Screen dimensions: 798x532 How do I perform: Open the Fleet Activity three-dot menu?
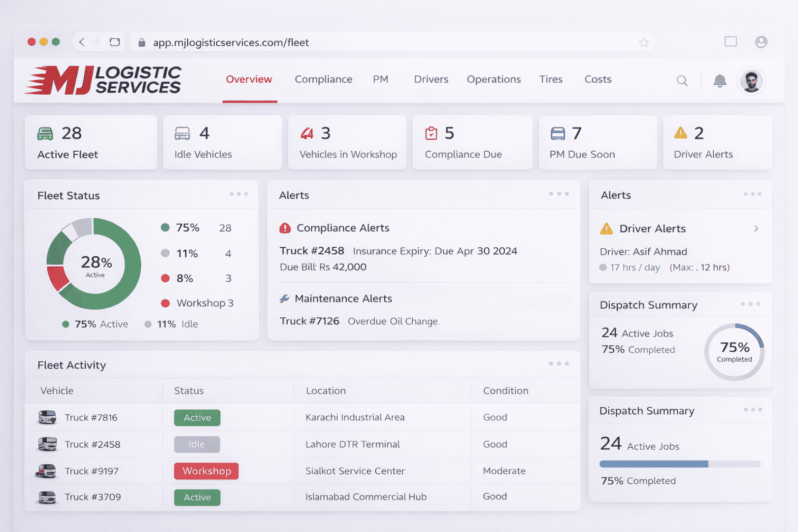[x=559, y=364]
